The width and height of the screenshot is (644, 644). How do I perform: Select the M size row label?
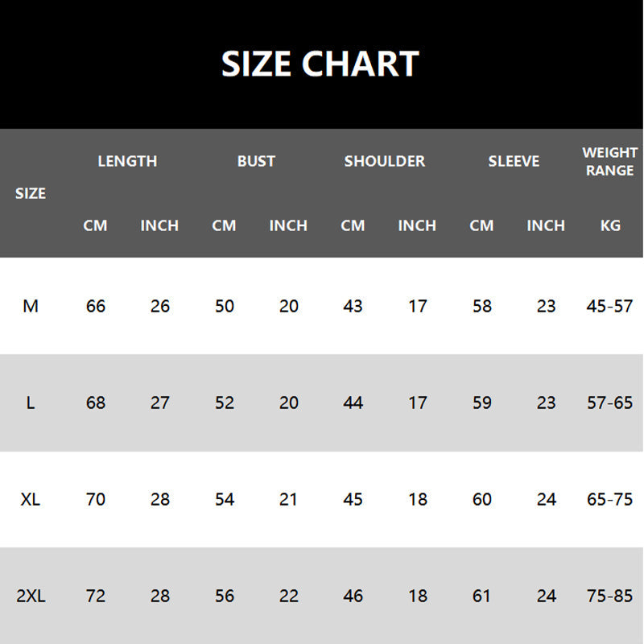coord(31,306)
